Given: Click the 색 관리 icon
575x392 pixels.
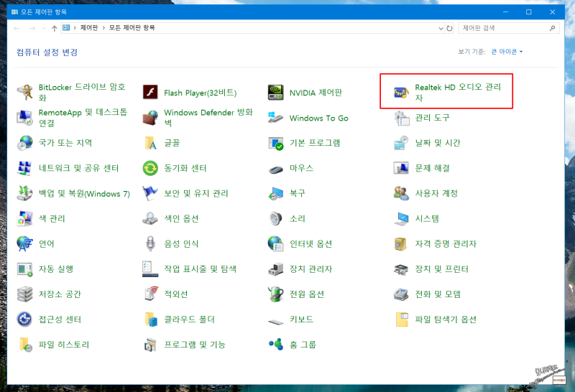Looking at the screenshot, I should [25, 218].
